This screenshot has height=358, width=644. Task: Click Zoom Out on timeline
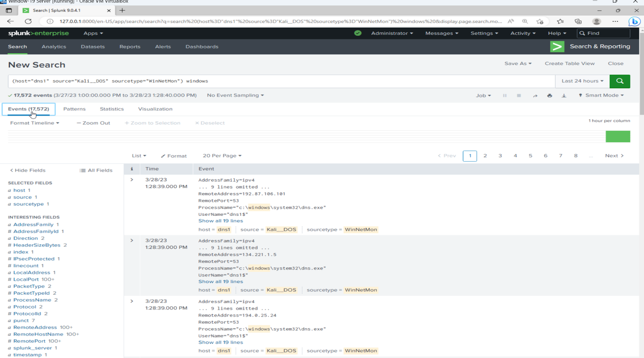point(93,123)
